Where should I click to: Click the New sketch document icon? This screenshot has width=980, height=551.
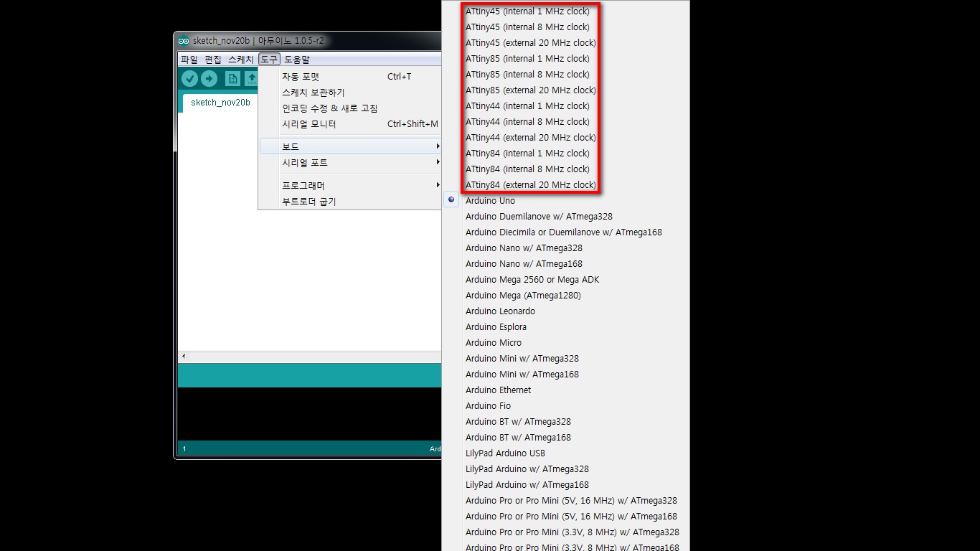(232, 79)
